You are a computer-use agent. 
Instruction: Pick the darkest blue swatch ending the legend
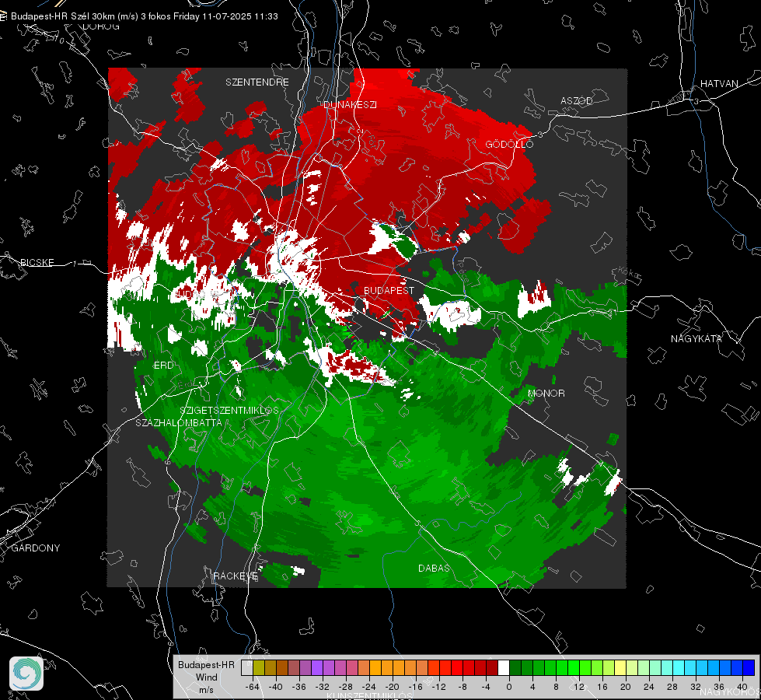point(749,668)
